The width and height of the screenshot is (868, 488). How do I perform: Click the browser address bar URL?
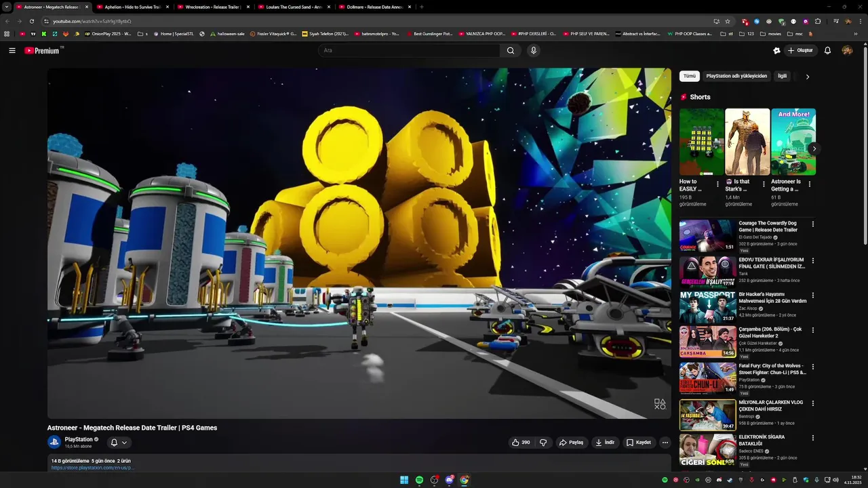(x=92, y=21)
